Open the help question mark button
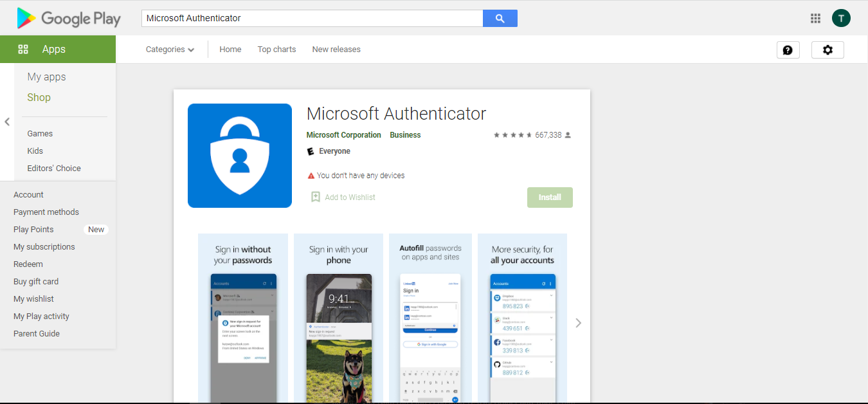Viewport: 868px width, 404px height. coord(788,50)
